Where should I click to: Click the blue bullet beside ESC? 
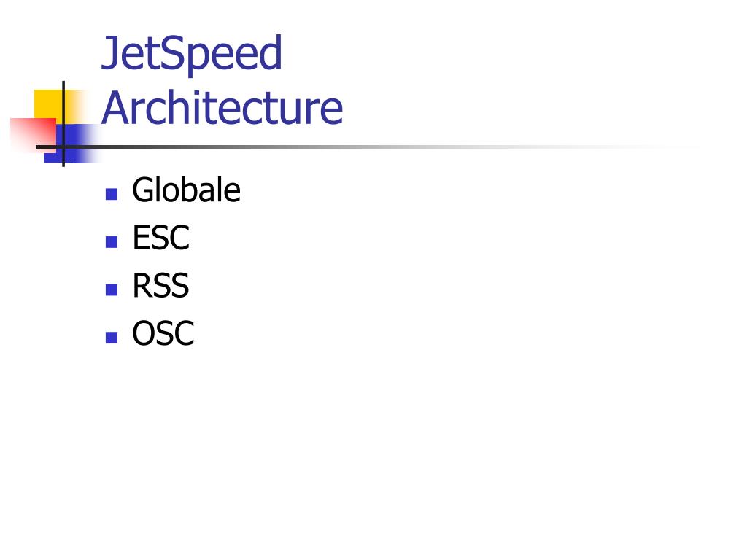point(112,242)
